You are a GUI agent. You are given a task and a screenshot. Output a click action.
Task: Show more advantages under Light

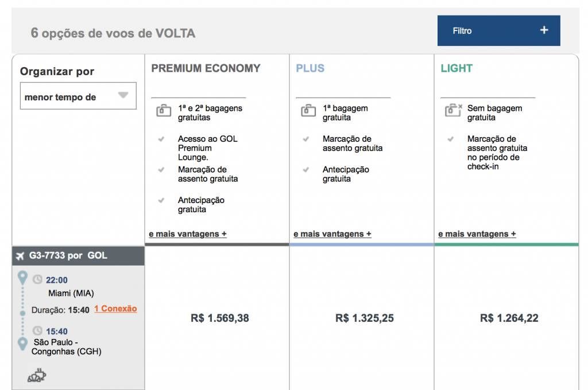[x=477, y=234]
